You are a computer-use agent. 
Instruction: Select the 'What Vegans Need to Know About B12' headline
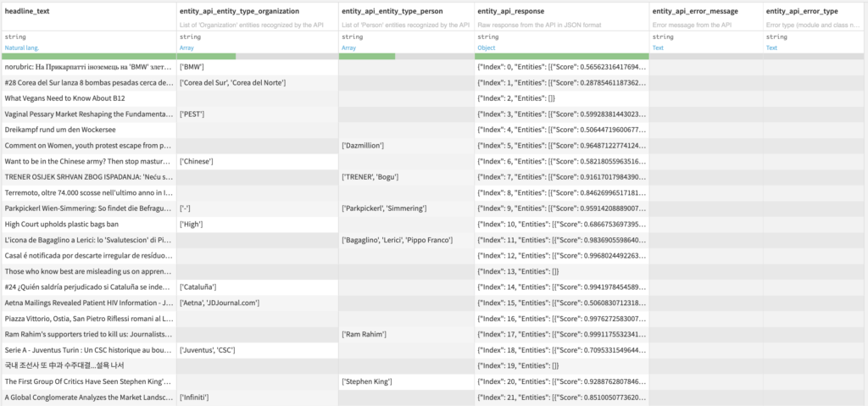pos(88,98)
